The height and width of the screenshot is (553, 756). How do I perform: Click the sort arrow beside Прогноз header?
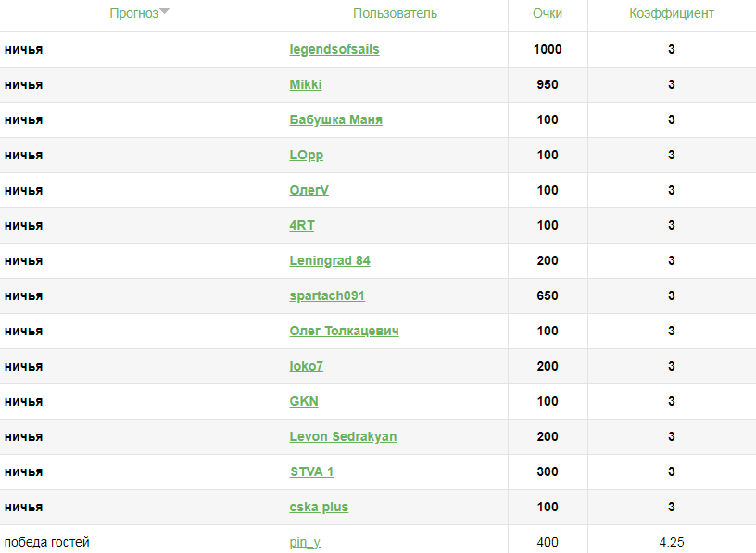164,12
